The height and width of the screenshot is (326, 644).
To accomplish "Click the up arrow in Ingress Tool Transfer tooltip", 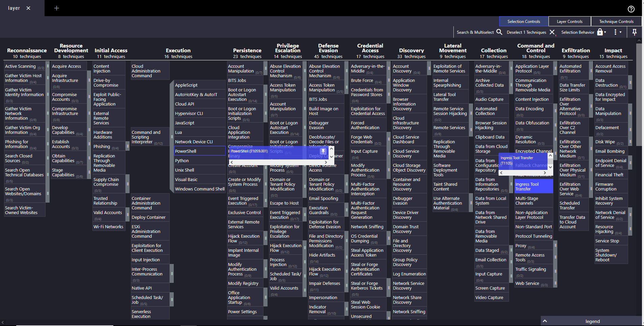I will [x=550, y=155].
